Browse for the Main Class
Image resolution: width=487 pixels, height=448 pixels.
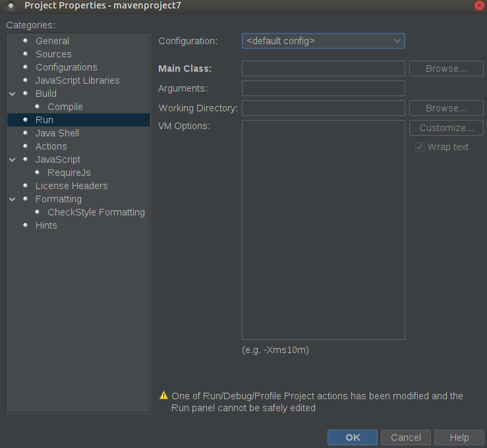(x=446, y=69)
